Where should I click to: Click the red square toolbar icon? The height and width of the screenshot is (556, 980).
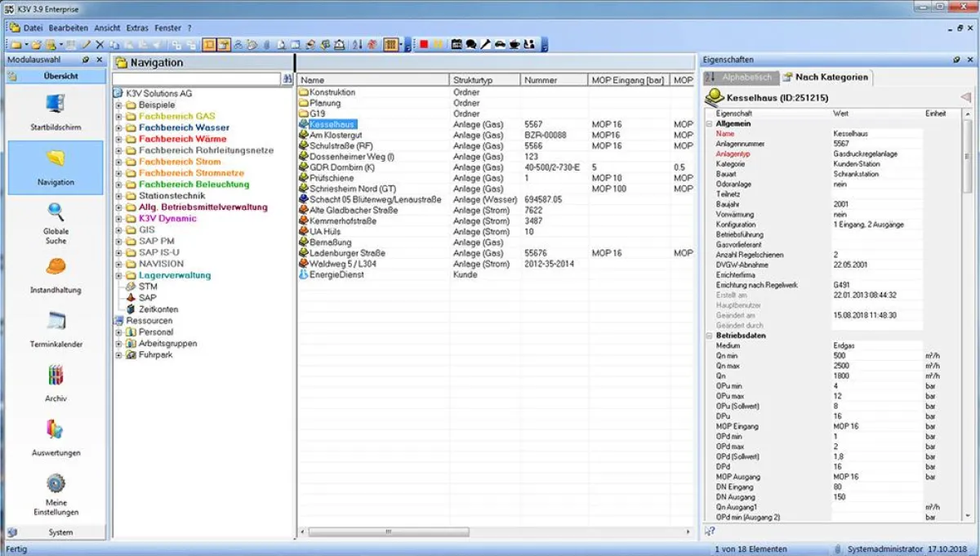(x=424, y=45)
